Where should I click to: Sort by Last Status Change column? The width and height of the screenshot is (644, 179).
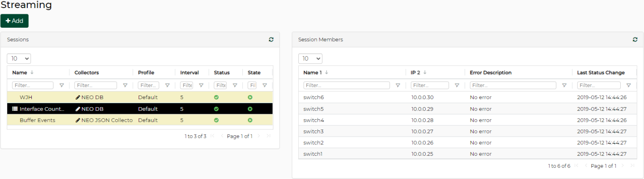click(x=601, y=72)
